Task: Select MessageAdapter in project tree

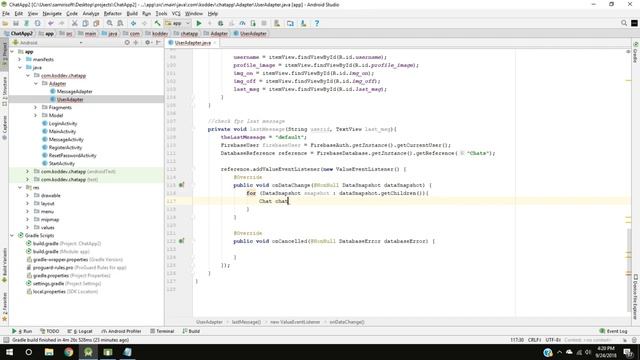Action: 75,91
